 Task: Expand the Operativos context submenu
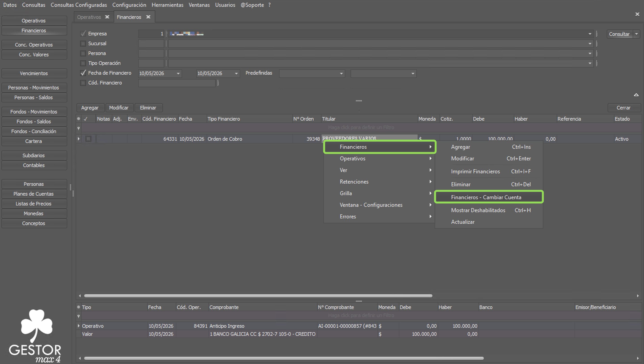(x=379, y=159)
